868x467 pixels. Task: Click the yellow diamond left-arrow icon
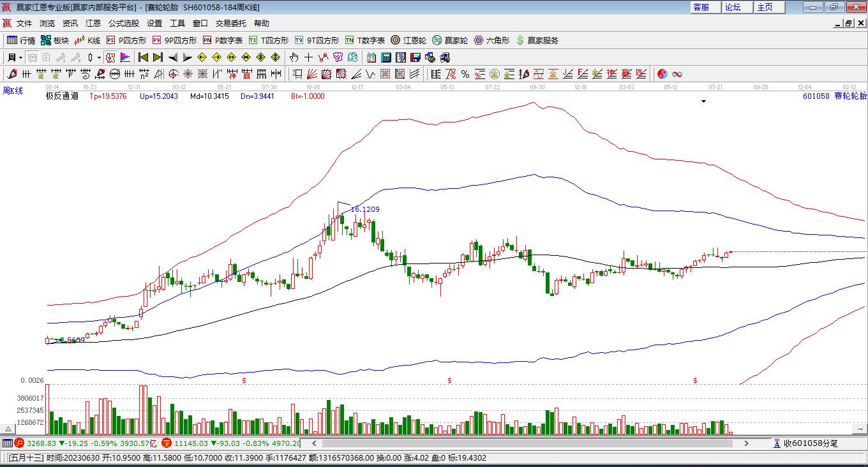point(202,57)
